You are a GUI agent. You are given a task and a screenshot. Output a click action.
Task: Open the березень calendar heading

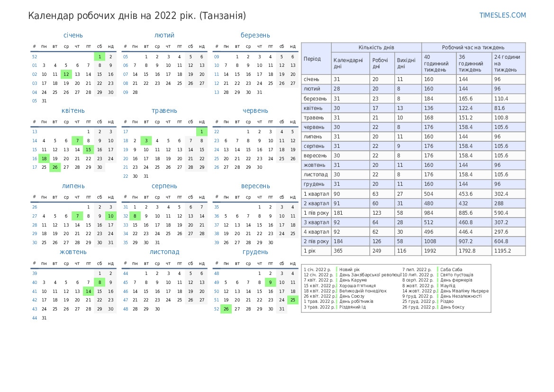click(255, 35)
